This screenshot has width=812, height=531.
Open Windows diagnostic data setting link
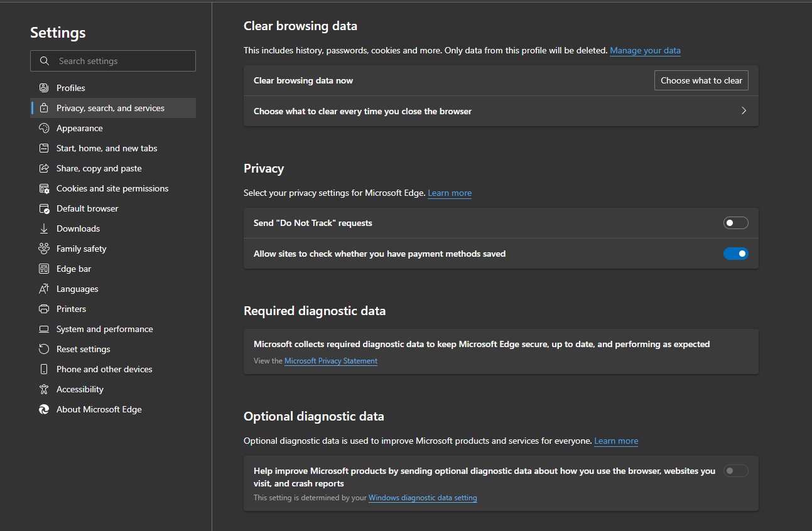point(423,498)
